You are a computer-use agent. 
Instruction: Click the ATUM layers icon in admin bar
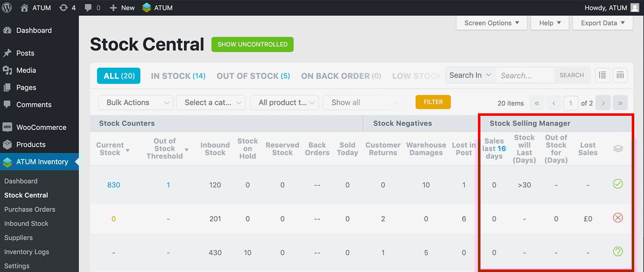(x=147, y=8)
